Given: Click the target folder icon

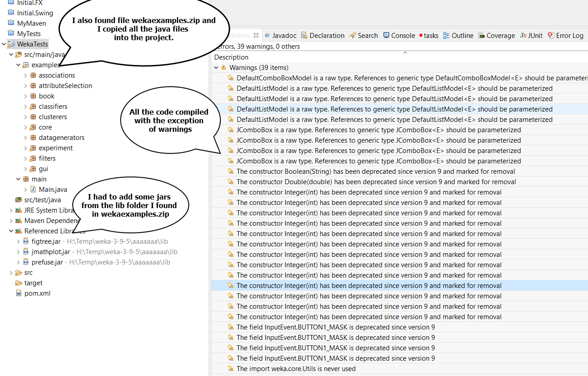Looking at the screenshot, I should (x=19, y=283).
